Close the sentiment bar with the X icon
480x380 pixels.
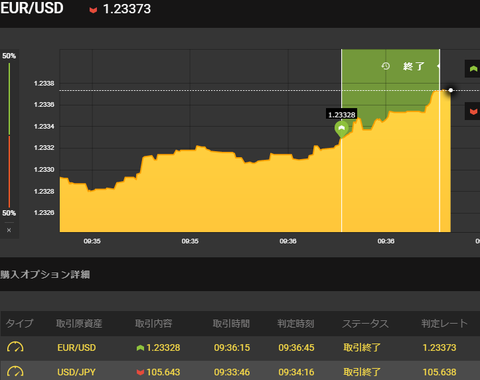9,230
